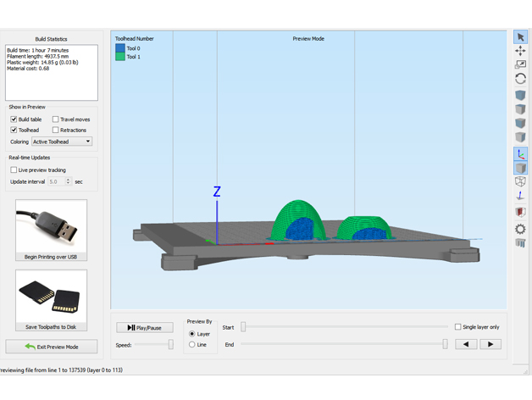This screenshot has width=532, height=400.
Task: Step to the next layer arrow
Action: pyautogui.click(x=490, y=344)
